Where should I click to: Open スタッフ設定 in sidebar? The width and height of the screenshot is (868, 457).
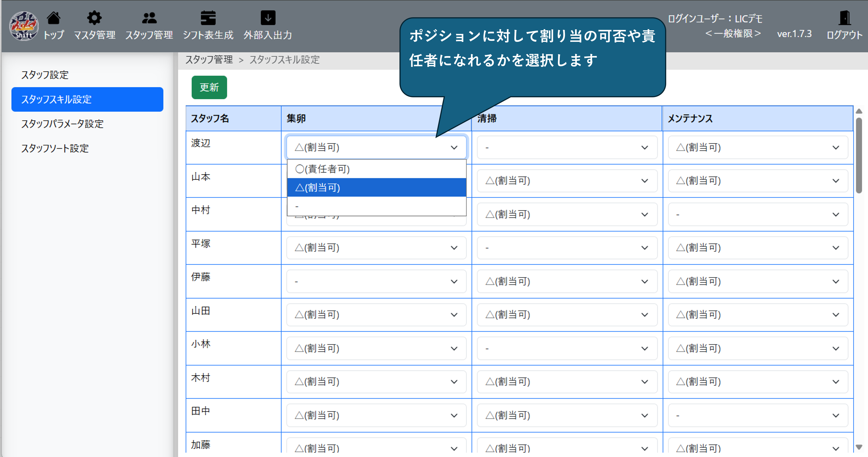click(45, 75)
